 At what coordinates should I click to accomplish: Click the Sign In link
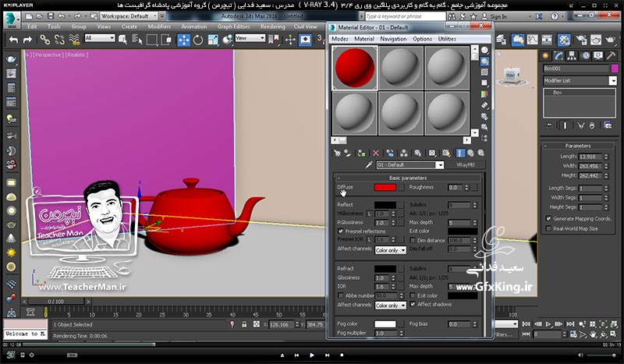[498, 16]
